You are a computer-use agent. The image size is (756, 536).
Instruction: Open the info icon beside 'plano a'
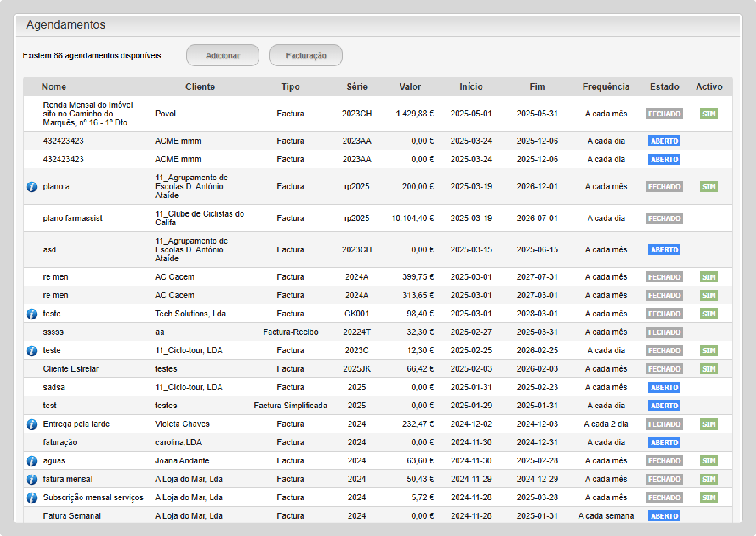32,187
